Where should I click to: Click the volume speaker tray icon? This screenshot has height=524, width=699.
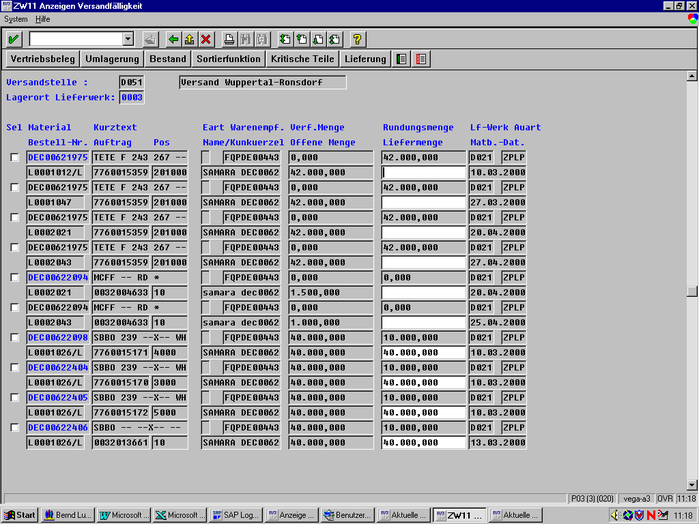[615, 516]
